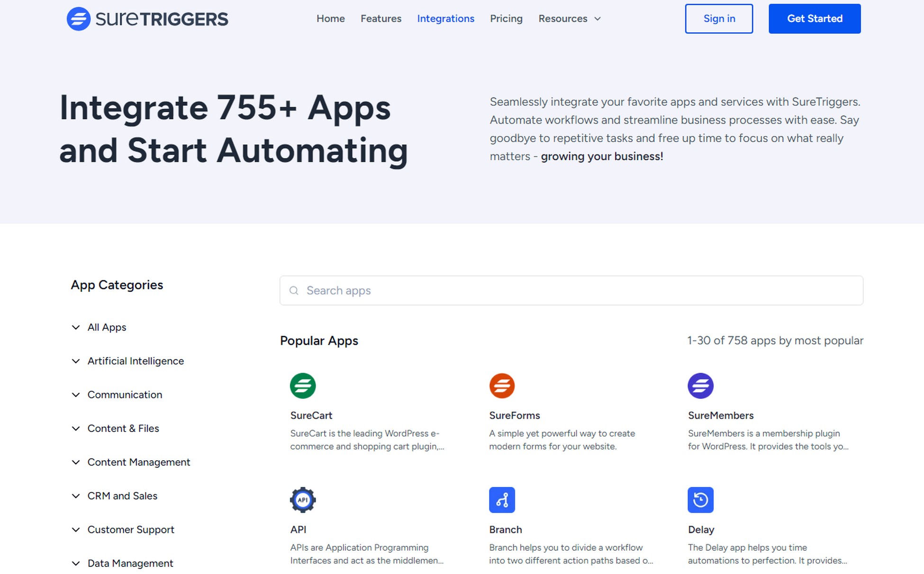Click the SureForms app icon
924x574 pixels.
click(x=501, y=386)
